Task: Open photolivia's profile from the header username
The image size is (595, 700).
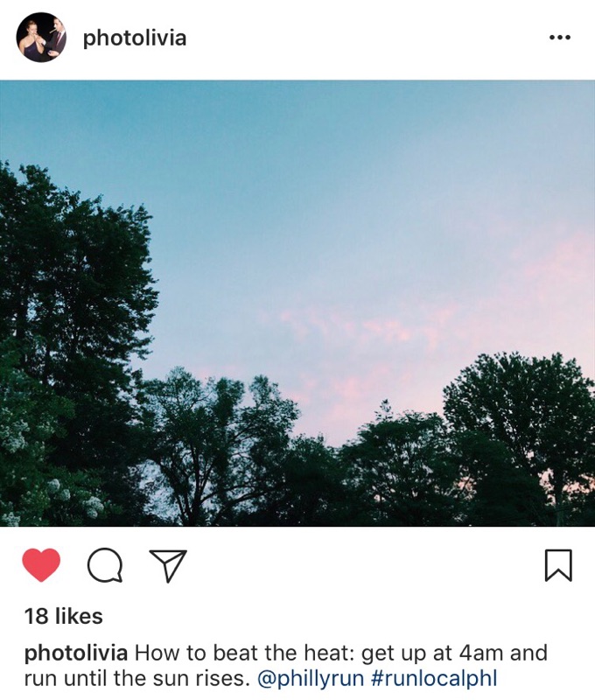Action: 135,38
